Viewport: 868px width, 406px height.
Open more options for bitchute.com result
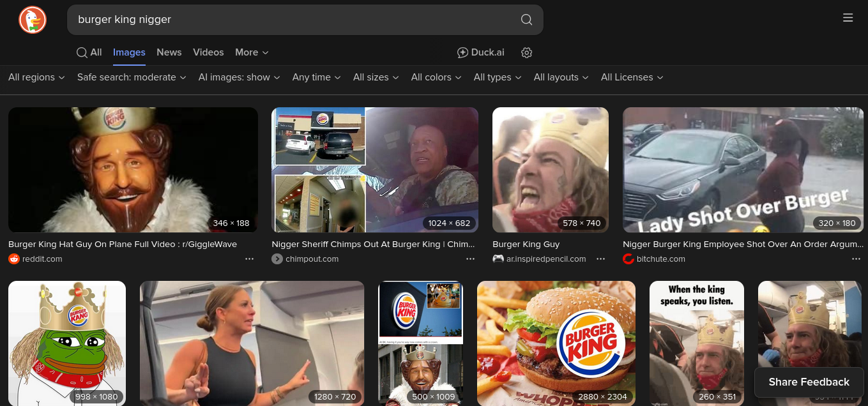click(856, 259)
